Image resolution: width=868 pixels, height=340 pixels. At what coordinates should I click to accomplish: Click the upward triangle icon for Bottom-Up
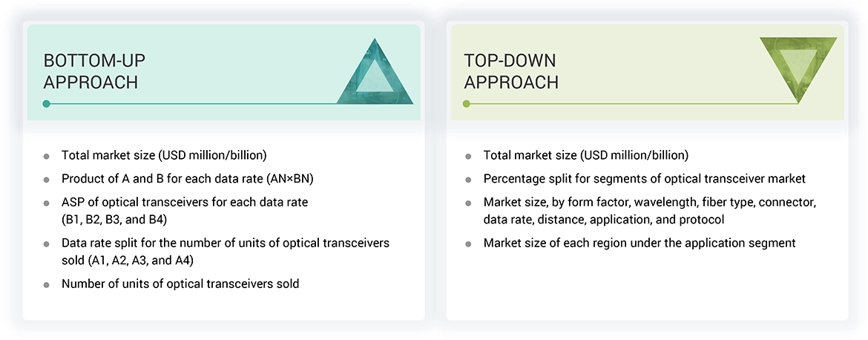[375, 74]
